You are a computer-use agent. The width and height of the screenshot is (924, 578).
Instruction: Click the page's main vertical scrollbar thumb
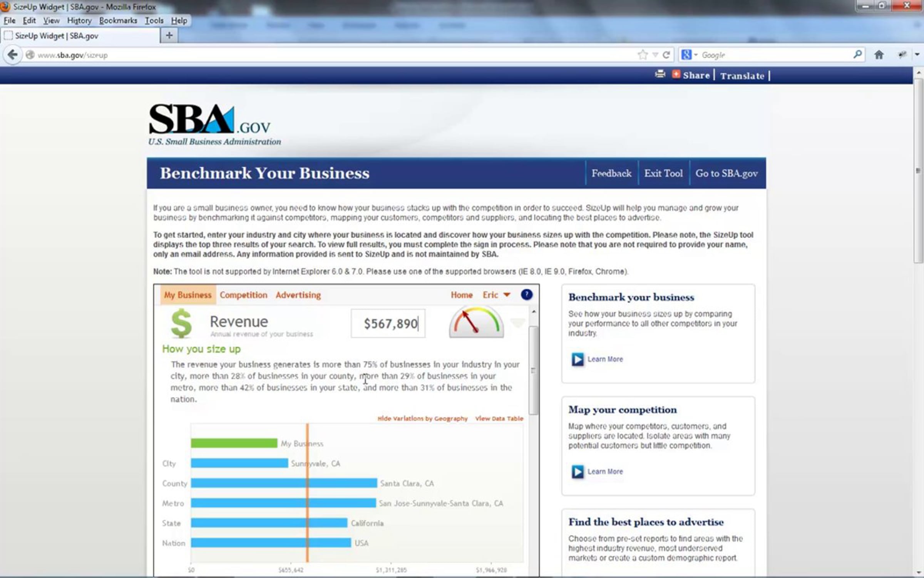point(919,171)
